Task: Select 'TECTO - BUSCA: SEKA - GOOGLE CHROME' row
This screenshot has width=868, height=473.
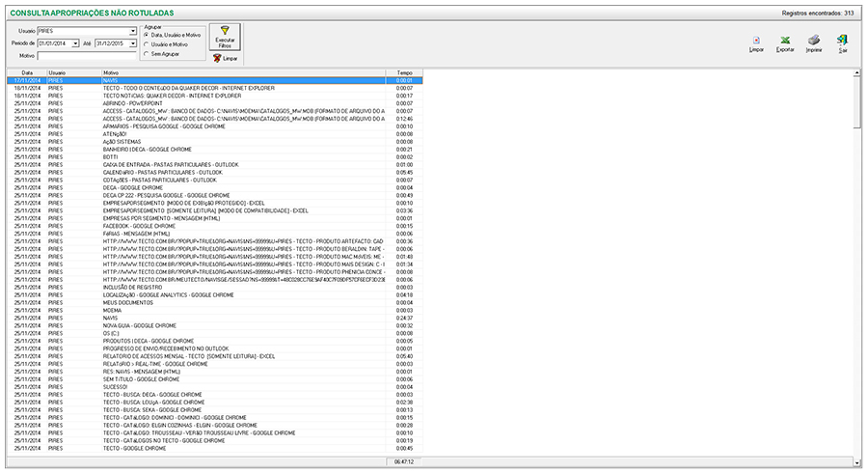Action: point(215,410)
